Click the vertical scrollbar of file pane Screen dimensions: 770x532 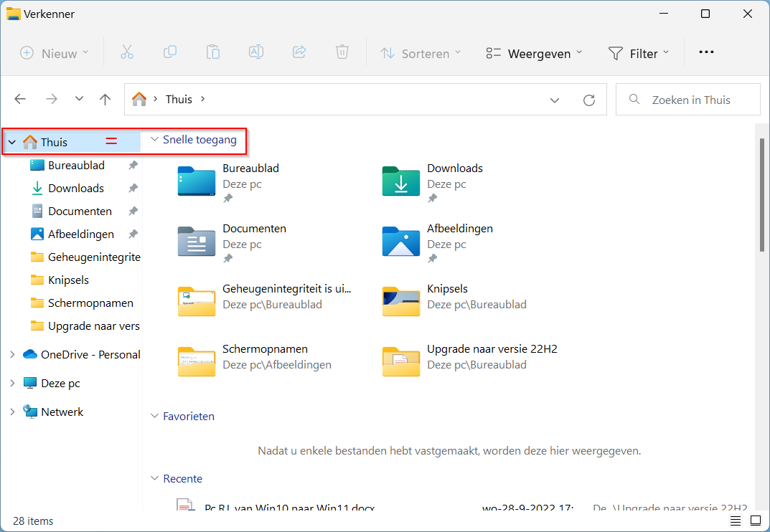tap(762, 194)
